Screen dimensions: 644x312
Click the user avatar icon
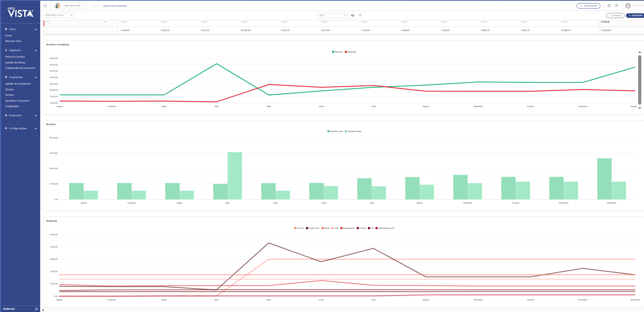pyautogui.click(x=628, y=6)
